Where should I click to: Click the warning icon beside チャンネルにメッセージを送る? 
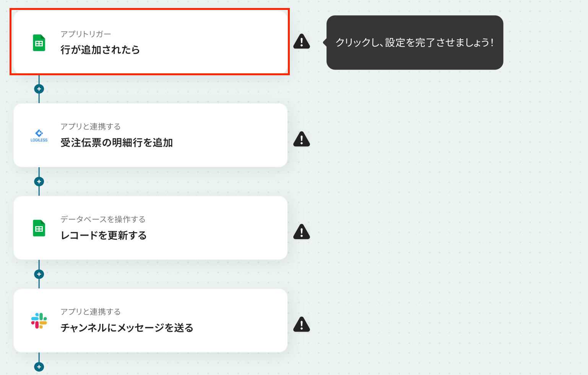coord(302,324)
